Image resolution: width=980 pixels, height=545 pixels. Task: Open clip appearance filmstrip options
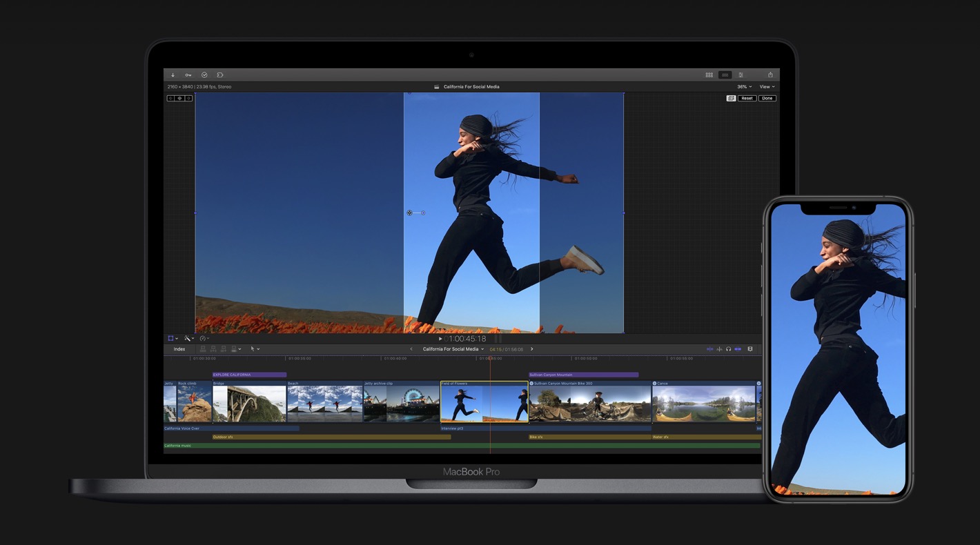tap(750, 349)
